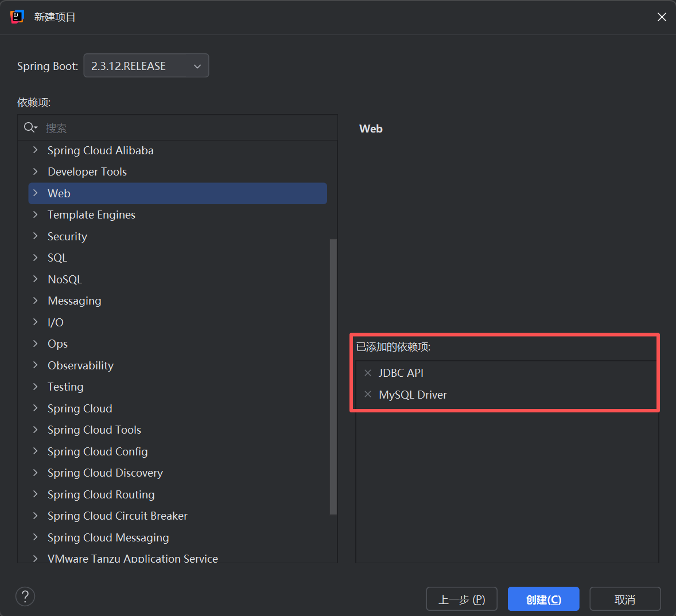Click the 创建(C) button
The width and height of the screenshot is (676, 616).
543,599
